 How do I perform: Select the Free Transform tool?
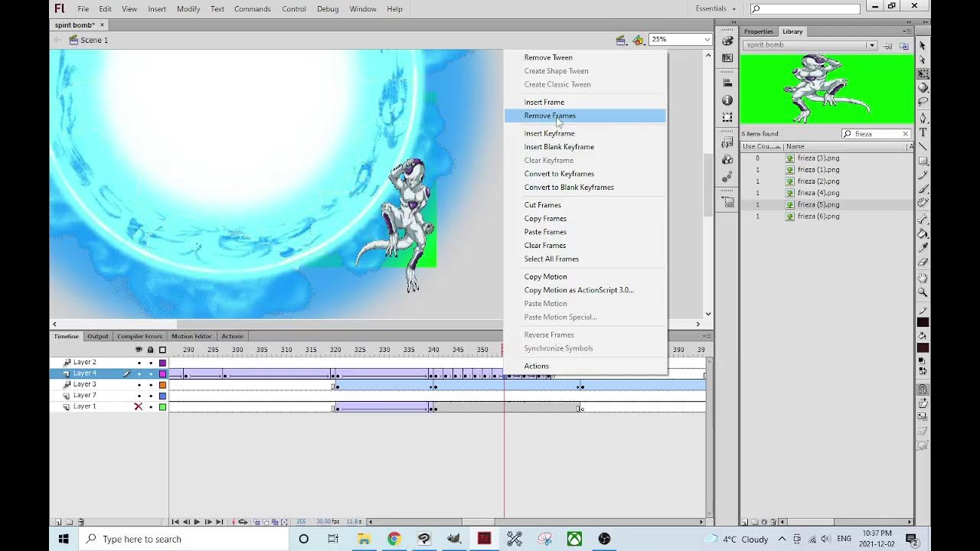(x=923, y=74)
